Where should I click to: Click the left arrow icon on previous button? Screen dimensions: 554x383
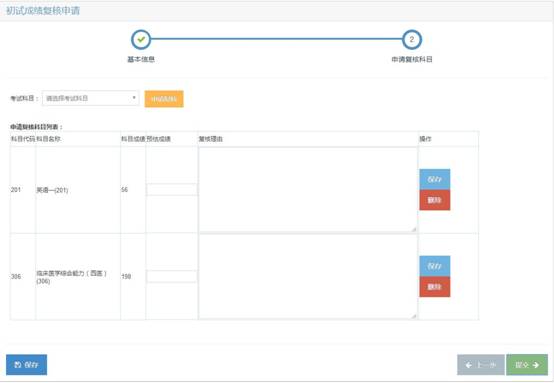(469, 365)
